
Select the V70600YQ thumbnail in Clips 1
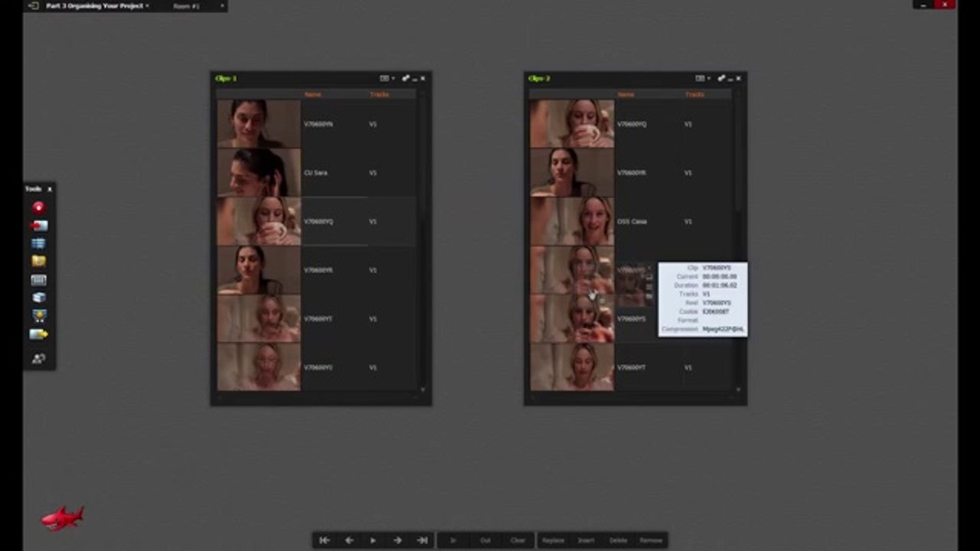259,221
